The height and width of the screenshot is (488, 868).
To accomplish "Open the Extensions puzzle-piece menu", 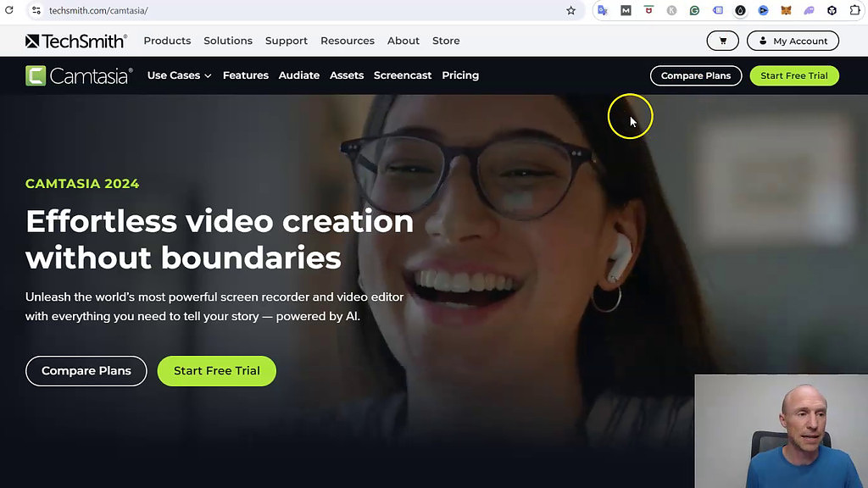I will [x=854, y=10].
